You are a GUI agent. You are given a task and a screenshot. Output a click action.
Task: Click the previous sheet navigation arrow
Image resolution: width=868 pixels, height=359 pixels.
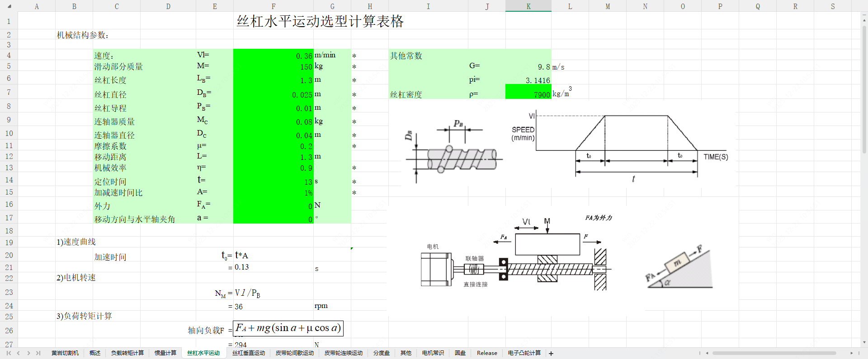[19, 353]
